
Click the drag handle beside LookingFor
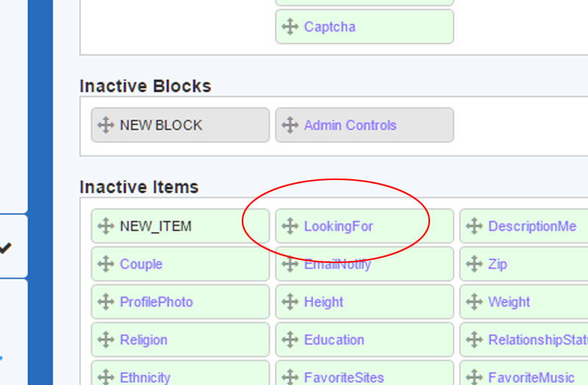290,226
